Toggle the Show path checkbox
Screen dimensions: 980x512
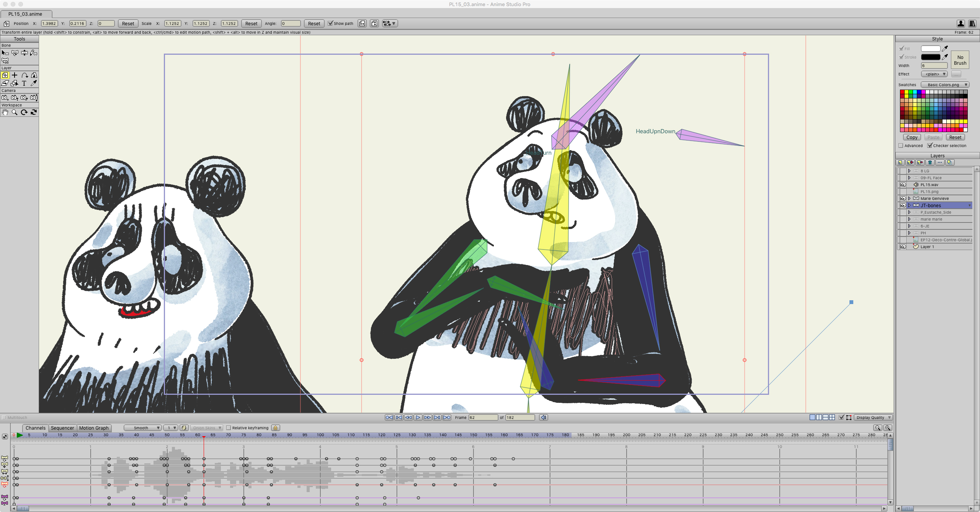coord(330,23)
